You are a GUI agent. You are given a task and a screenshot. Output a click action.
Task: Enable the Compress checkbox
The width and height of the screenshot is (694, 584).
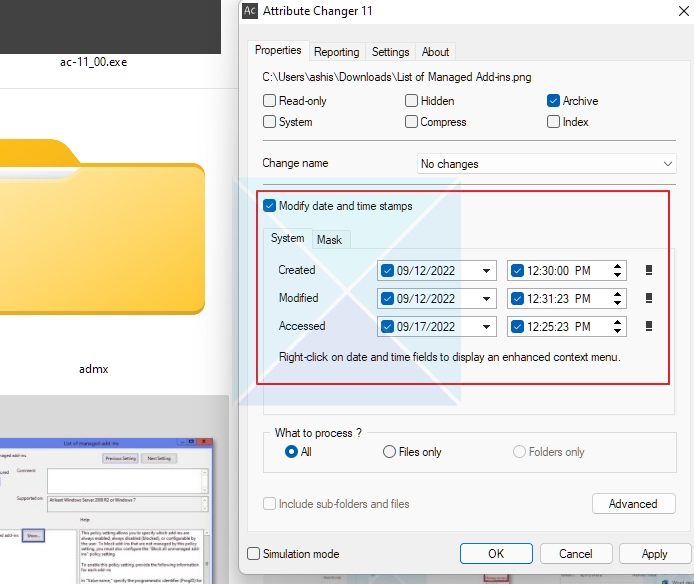click(411, 121)
